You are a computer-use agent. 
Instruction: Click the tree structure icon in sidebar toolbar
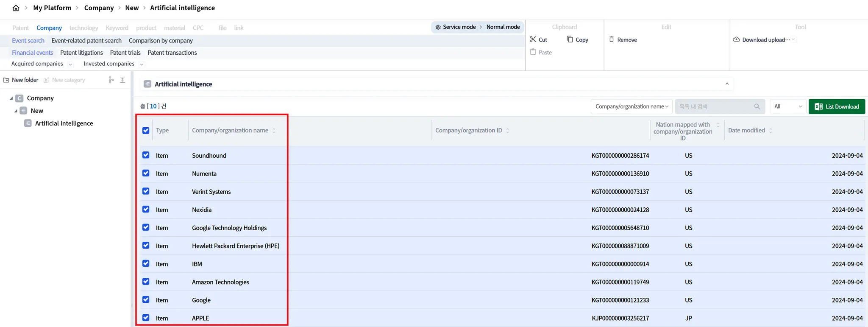click(x=111, y=80)
